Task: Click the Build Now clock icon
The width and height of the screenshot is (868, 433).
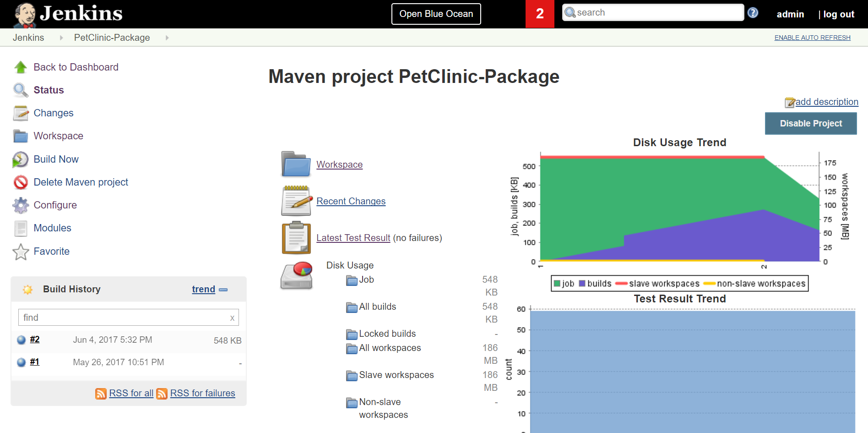Action: click(21, 159)
